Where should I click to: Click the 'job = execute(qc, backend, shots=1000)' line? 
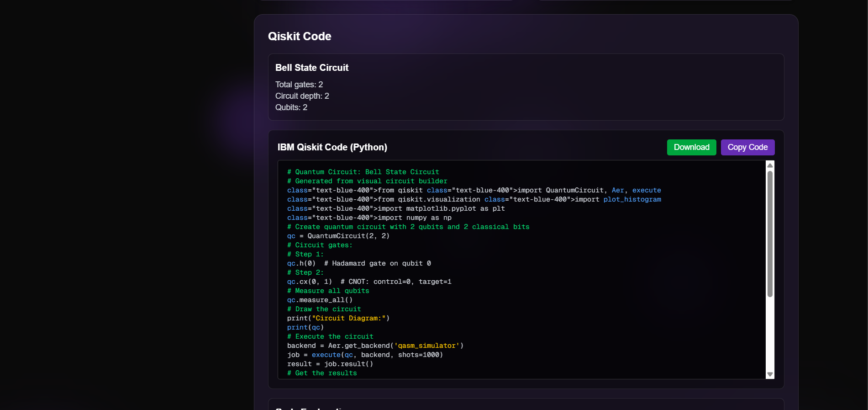pos(365,355)
